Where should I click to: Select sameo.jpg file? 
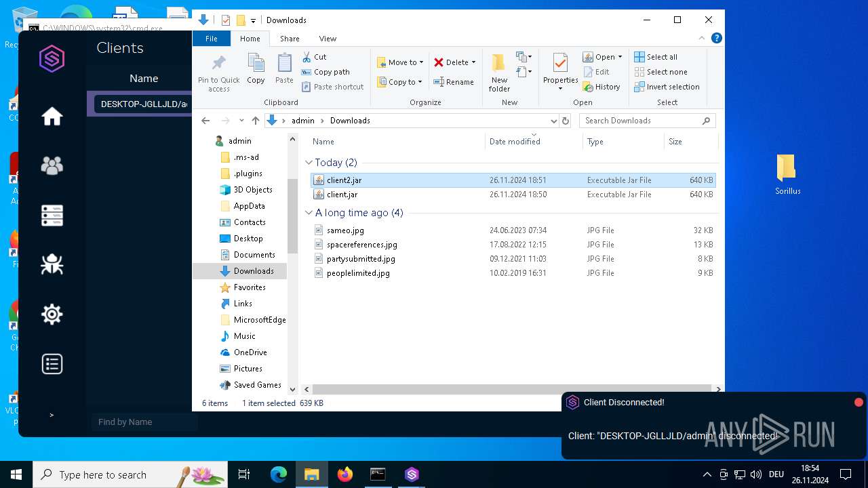click(x=513, y=230)
